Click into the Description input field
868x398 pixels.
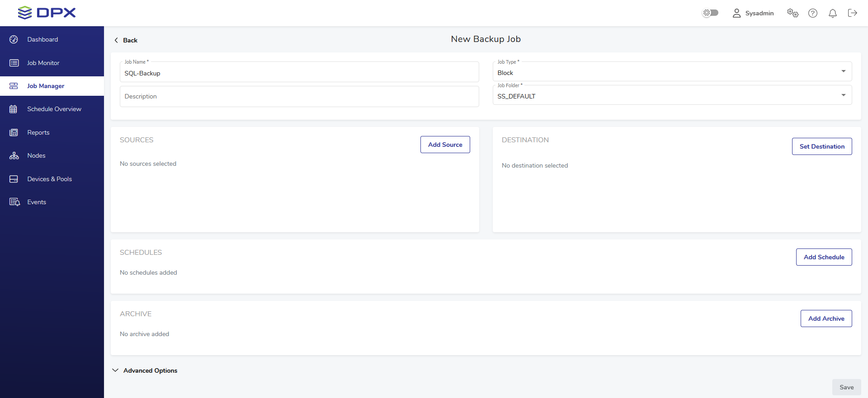pos(299,97)
